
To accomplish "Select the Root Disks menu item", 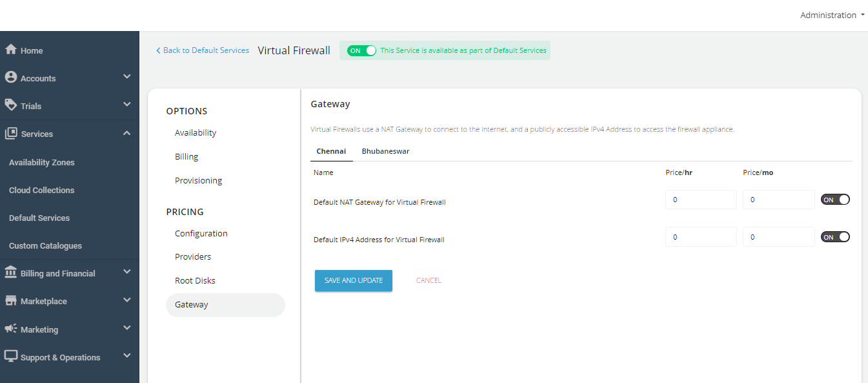I will tap(195, 280).
